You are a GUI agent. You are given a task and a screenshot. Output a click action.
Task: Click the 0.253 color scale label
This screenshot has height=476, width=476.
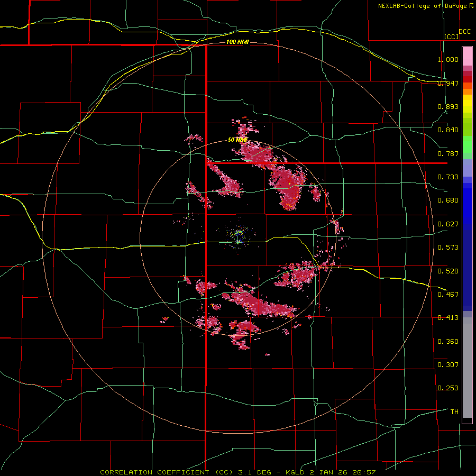pyautogui.click(x=448, y=388)
